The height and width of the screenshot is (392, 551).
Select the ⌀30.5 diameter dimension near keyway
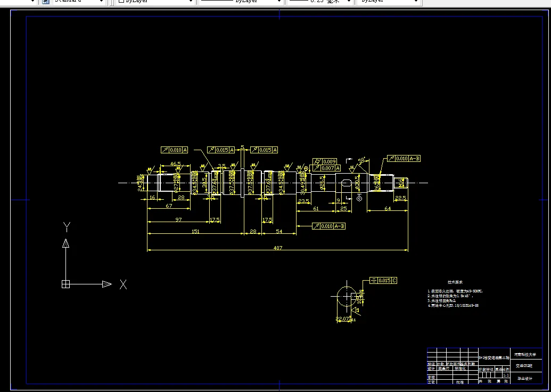[x=357, y=183]
